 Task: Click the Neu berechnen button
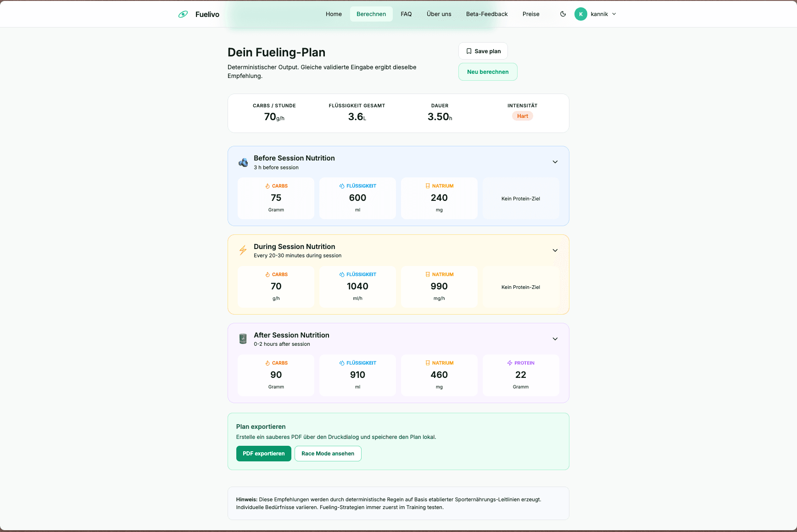(488, 72)
